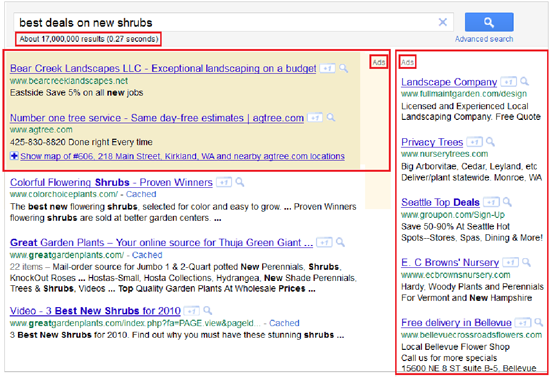Preview Seattle Top Deals with the magnifier icon

[x=507, y=202]
